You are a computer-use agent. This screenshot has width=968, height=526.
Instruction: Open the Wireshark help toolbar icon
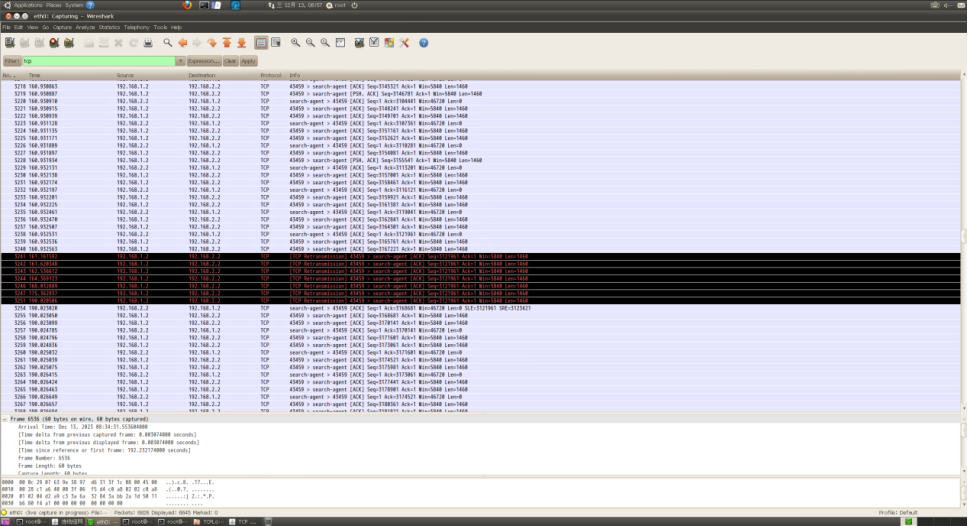click(423, 43)
